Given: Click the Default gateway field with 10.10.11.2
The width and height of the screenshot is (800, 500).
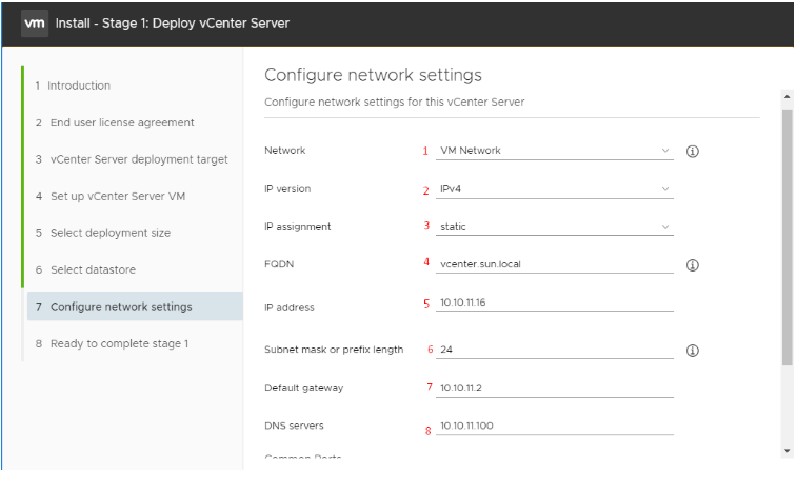Looking at the screenshot, I should pos(555,388).
